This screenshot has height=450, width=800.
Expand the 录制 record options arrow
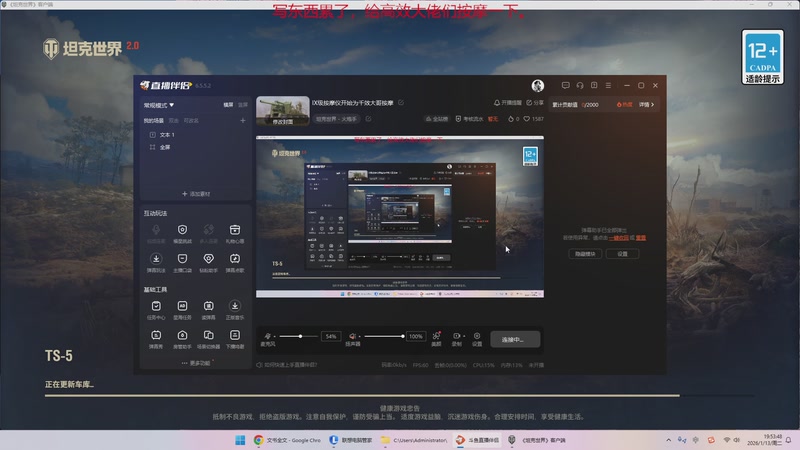coord(464,336)
